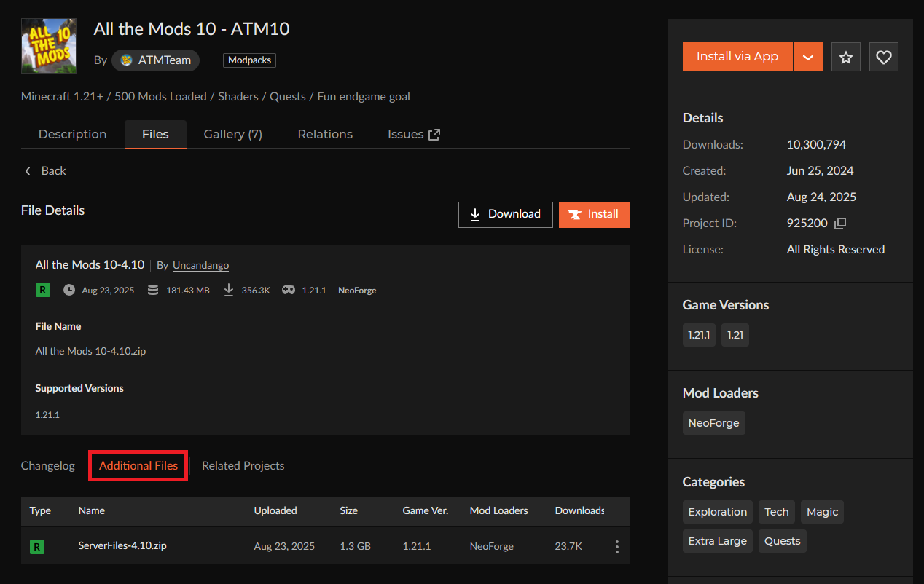
Task: Switch to the Description tab
Action: [72, 134]
